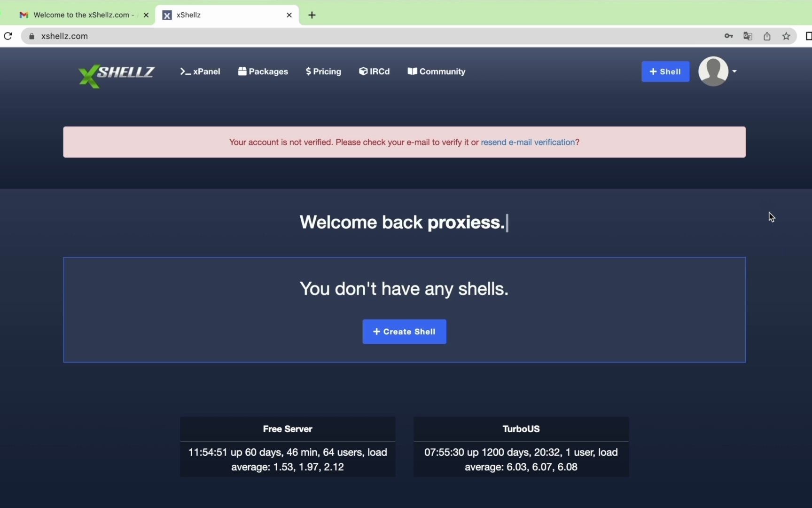Open the saved passwords key icon

coord(729,36)
